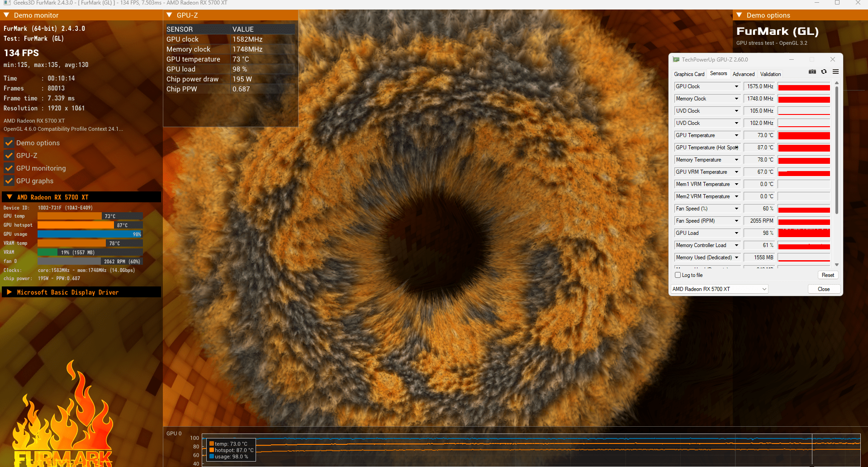
Task: Click the Fan Speed (RPM) sensor graph
Action: coord(804,221)
